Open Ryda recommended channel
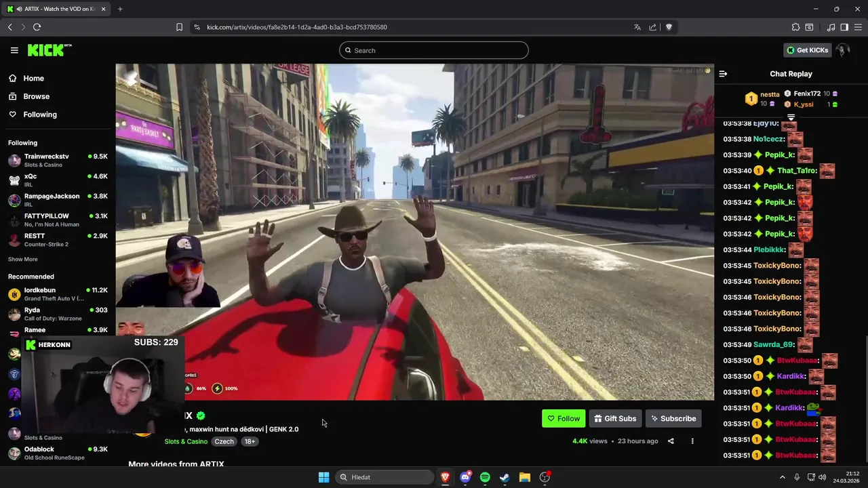The width and height of the screenshot is (868, 488). pos(58,314)
